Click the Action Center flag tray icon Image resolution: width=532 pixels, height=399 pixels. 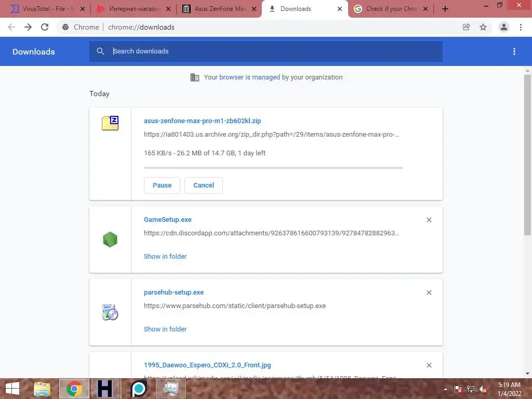pos(458,389)
